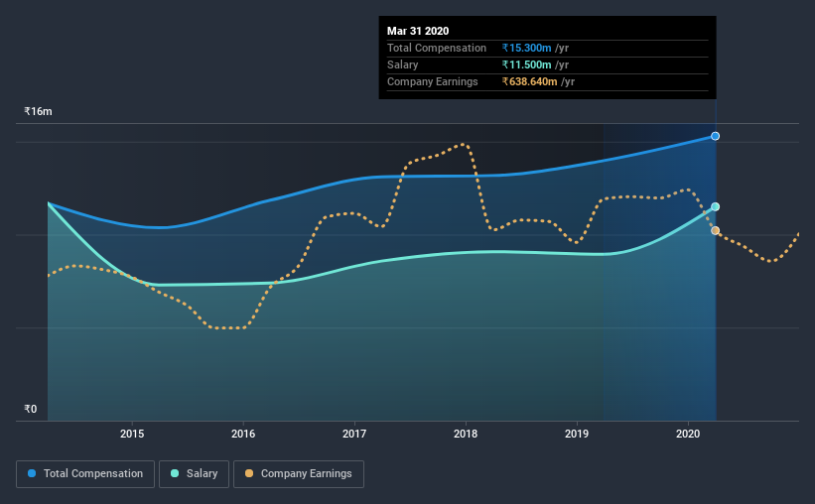Click the 2017 x-axis label
This screenshot has height=504, width=815.
click(354, 434)
